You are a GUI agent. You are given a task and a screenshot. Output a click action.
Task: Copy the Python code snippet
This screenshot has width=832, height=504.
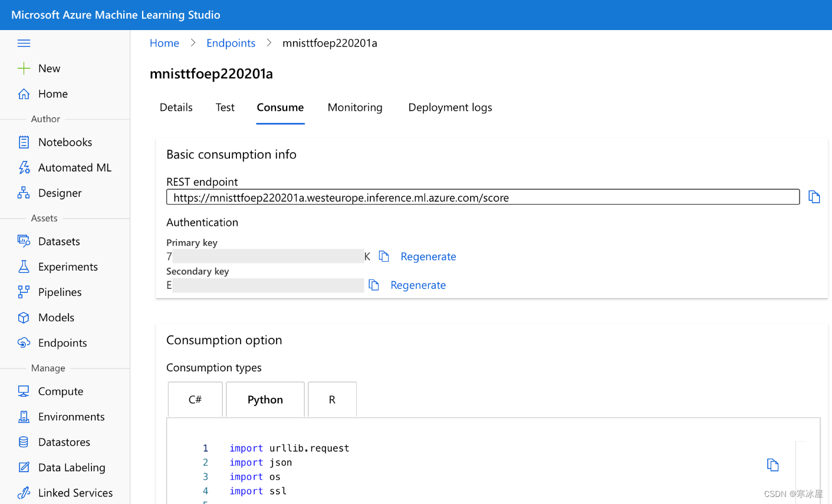(x=772, y=465)
